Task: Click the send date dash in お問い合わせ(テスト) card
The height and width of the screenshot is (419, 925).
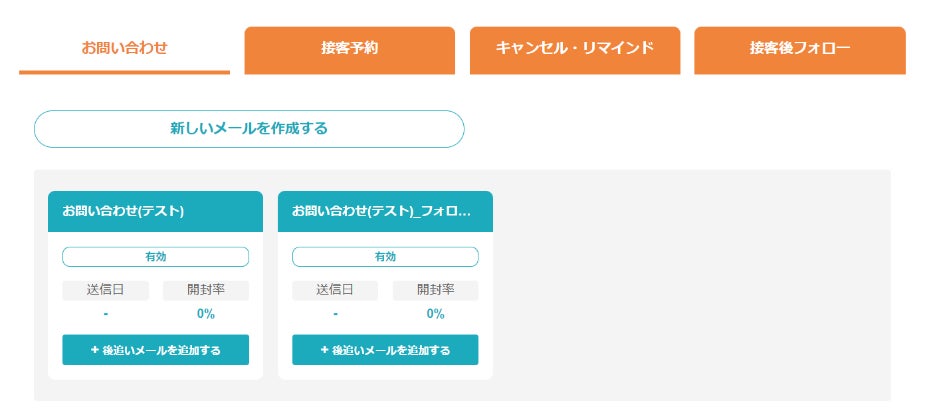Action: click(x=105, y=314)
